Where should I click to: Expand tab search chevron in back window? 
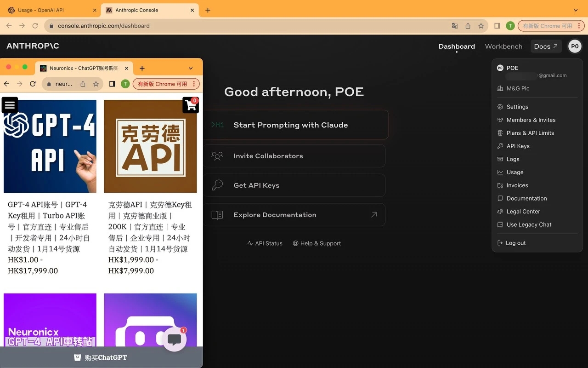coord(576,10)
